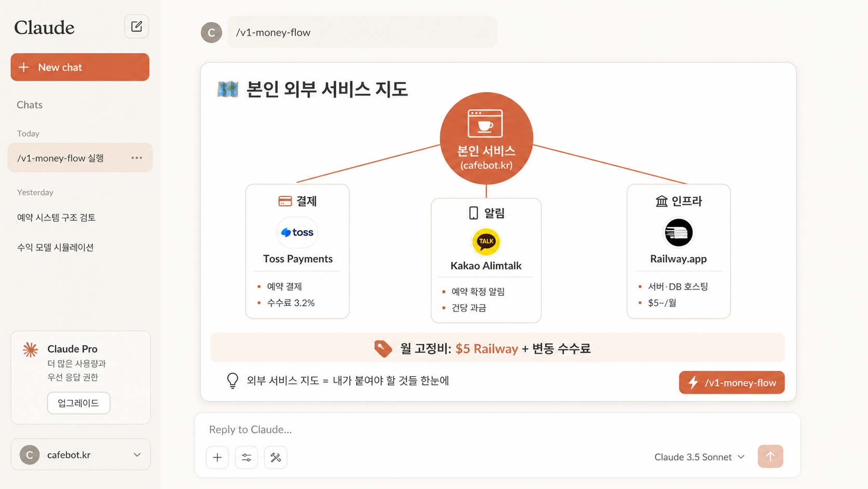Click the 예약 확정 알림 bullet
This screenshot has width=868, height=489.
point(478,292)
